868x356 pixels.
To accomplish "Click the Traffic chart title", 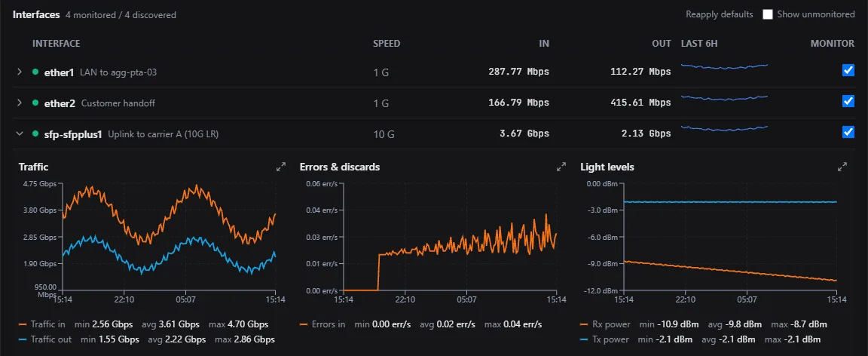I will 32,167.
